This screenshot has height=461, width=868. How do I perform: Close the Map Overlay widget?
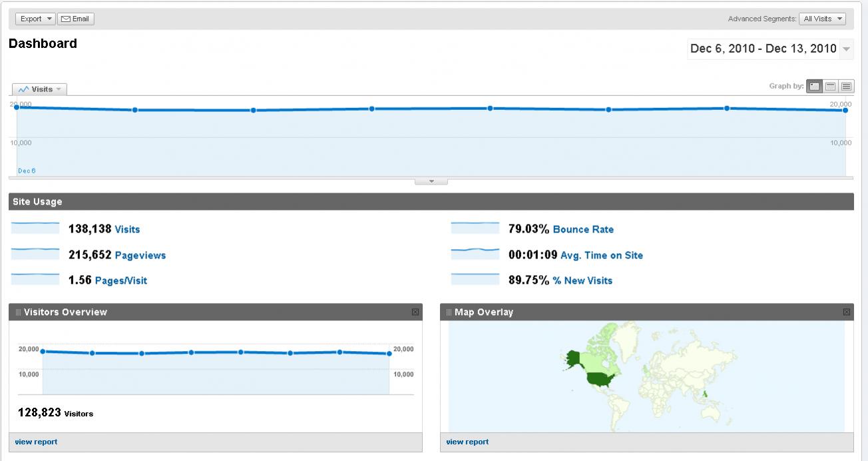pyautogui.click(x=847, y=312)
